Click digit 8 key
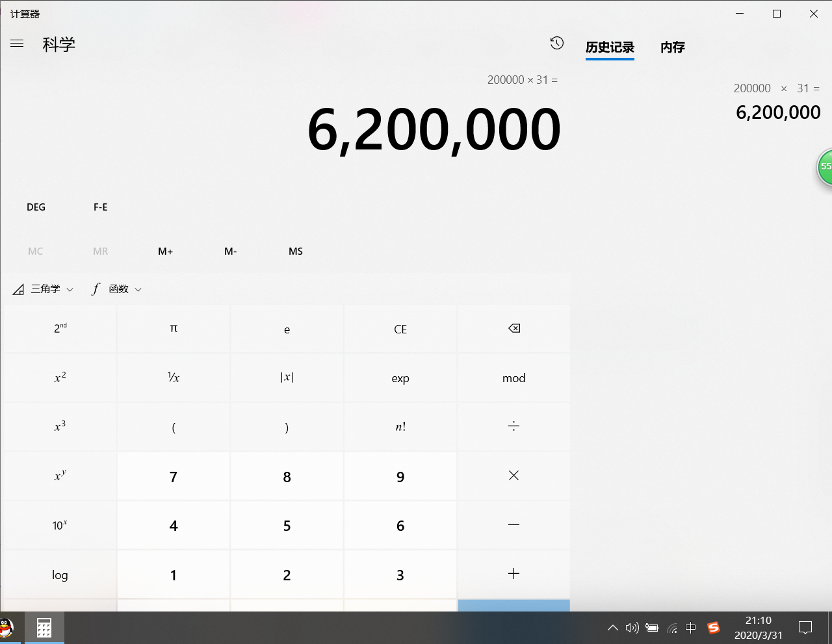This screenshot has width=832, height=644. click(287, 476)
